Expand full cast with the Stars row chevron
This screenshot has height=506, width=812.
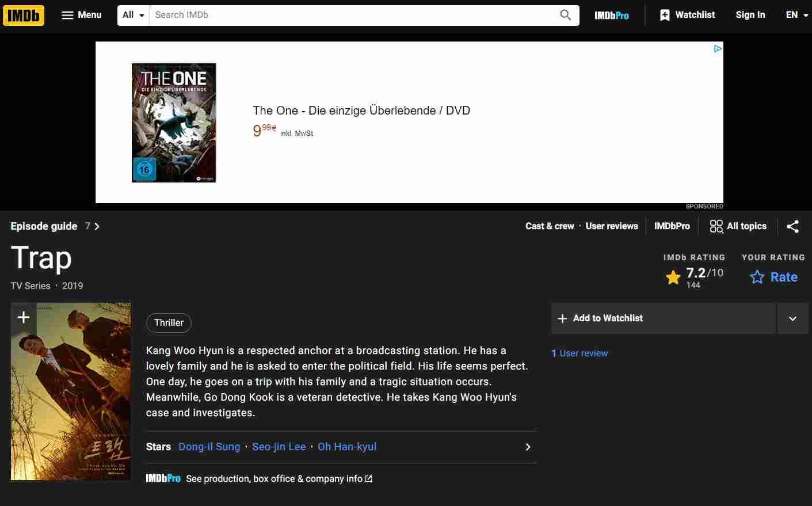tap(528, 447)
